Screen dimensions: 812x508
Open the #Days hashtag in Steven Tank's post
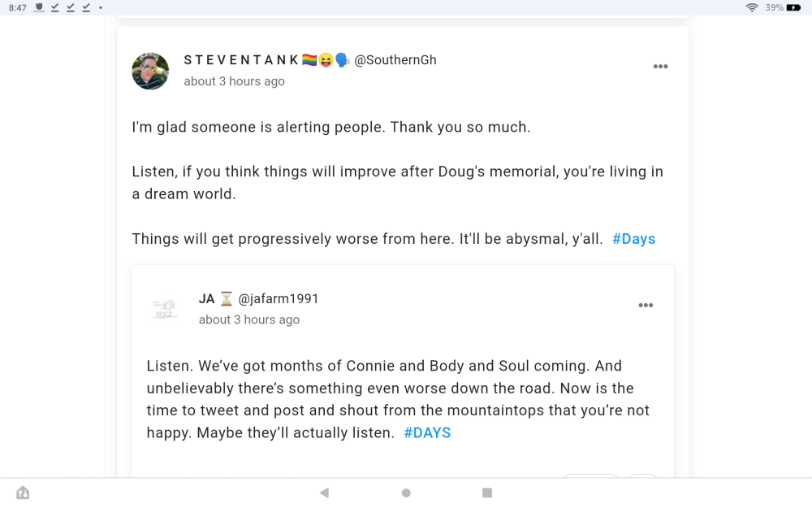pos(633,238)
